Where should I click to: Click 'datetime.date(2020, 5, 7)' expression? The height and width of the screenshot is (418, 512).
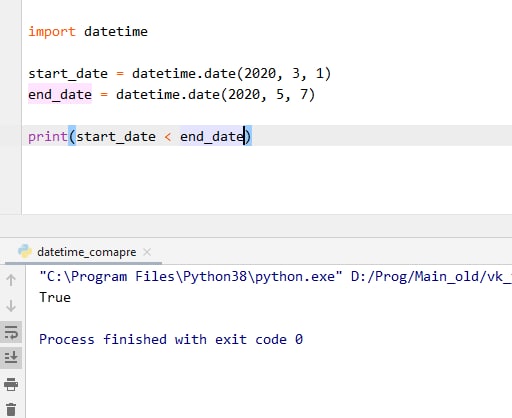tap(215, 95)
